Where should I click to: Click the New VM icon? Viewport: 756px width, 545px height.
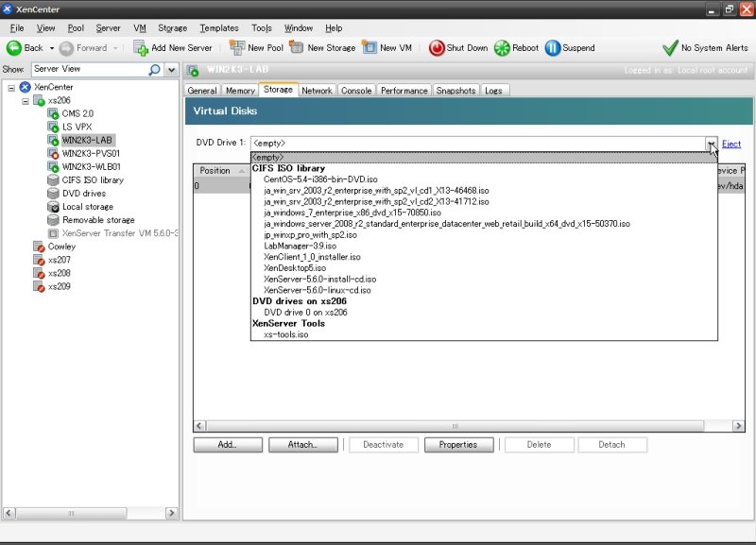pyautogui.click(x=369, y=48)
